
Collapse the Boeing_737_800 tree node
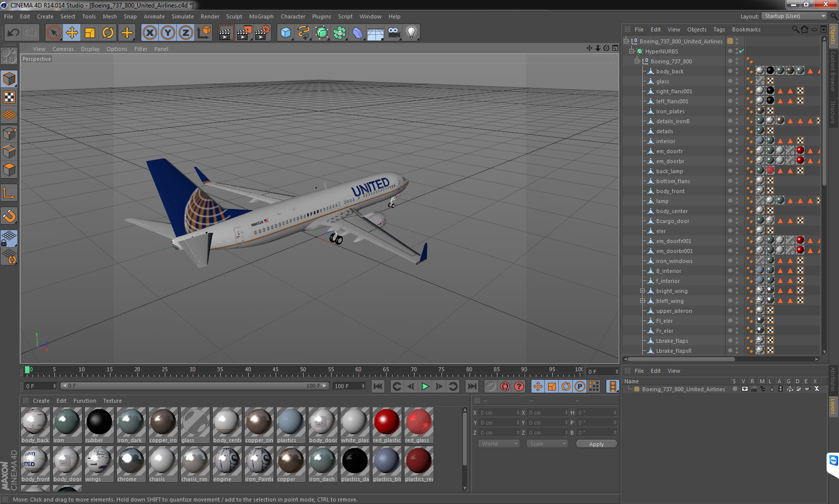tap(637, 61)
